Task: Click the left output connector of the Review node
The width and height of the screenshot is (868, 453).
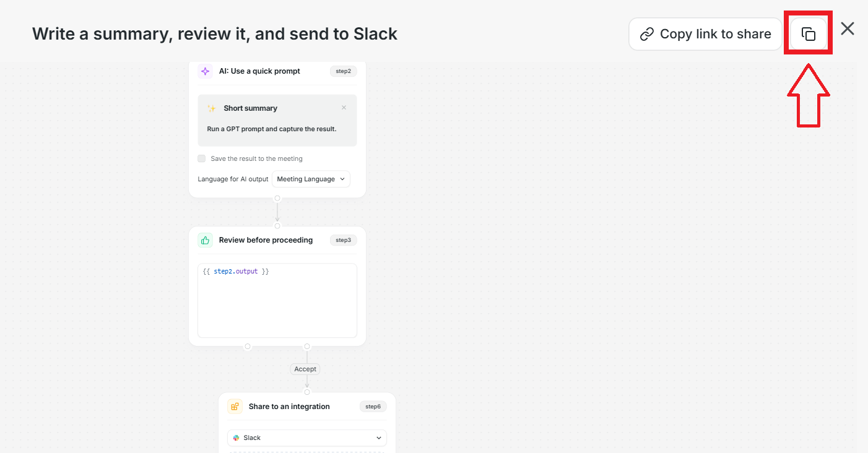Action: tap(248, 347)
